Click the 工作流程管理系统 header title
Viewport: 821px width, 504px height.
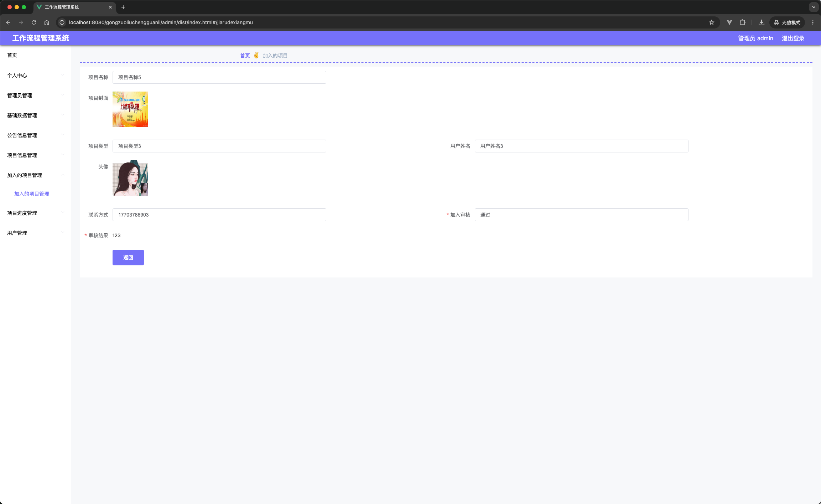[x=41, y=38]
